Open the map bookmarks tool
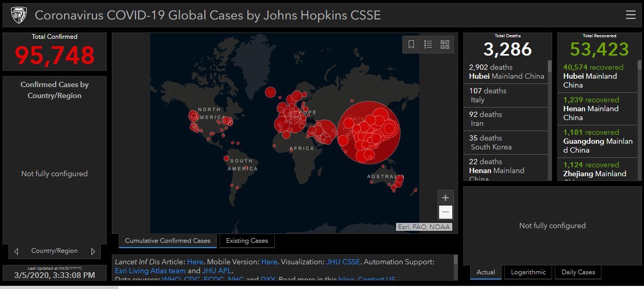 [411, 45]
